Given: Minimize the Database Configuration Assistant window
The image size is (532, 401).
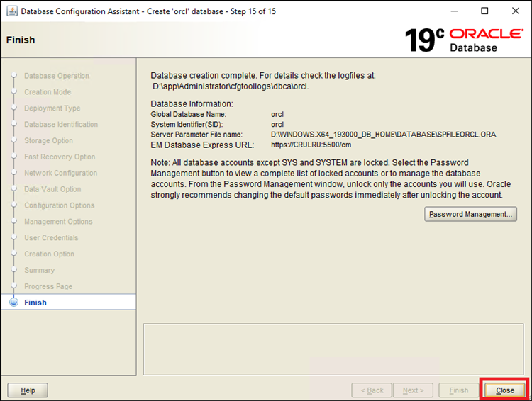Looking at the screenshot, I should coord(454,11).
